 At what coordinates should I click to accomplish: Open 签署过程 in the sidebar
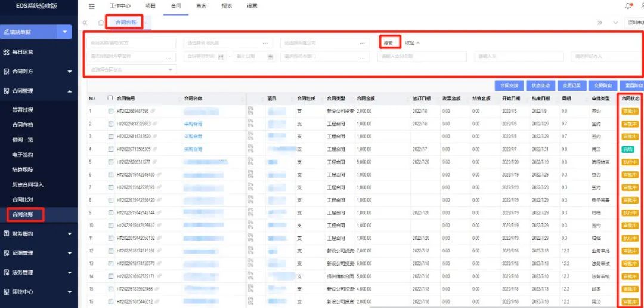coord(23,110)
